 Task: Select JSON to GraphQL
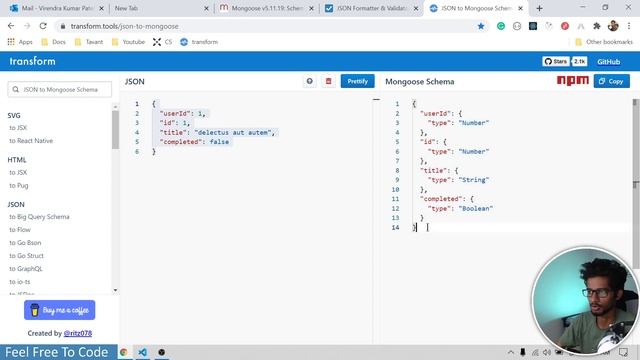(26, 269)
